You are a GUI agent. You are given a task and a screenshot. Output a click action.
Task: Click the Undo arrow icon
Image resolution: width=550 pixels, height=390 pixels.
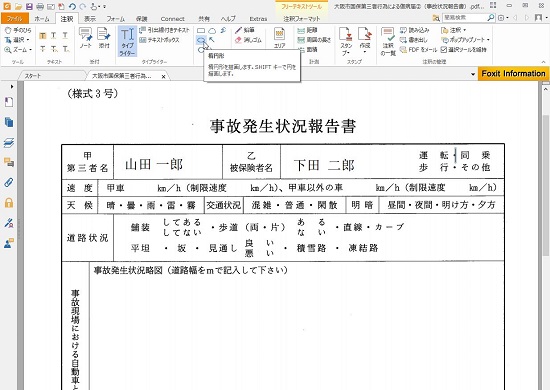(72, 6)
